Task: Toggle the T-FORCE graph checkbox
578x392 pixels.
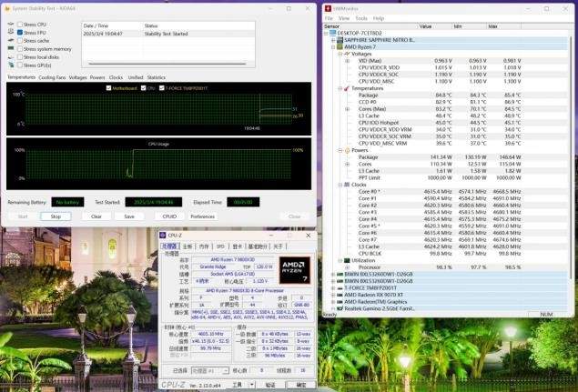Action: pos(161,88)
